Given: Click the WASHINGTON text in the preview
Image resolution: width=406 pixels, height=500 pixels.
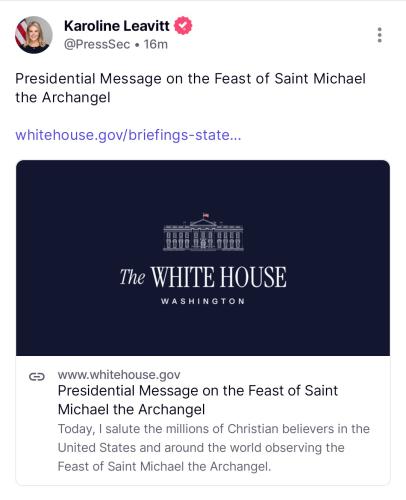Looking at the screenshot, I should [x=203, y=301].
